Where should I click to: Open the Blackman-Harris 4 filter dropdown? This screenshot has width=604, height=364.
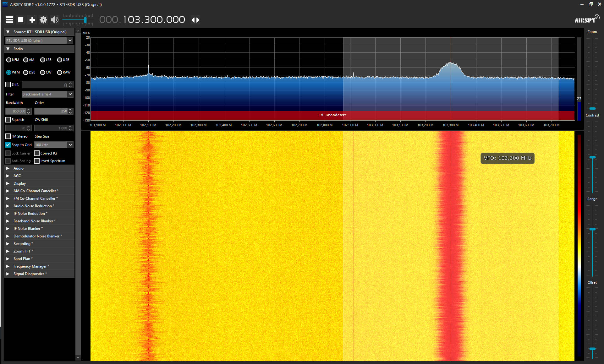47,94
